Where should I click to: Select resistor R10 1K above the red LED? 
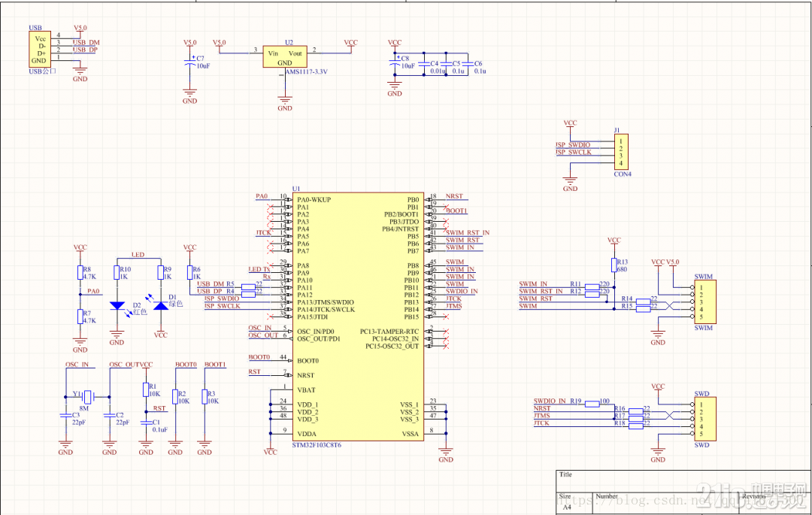point(117,273)
